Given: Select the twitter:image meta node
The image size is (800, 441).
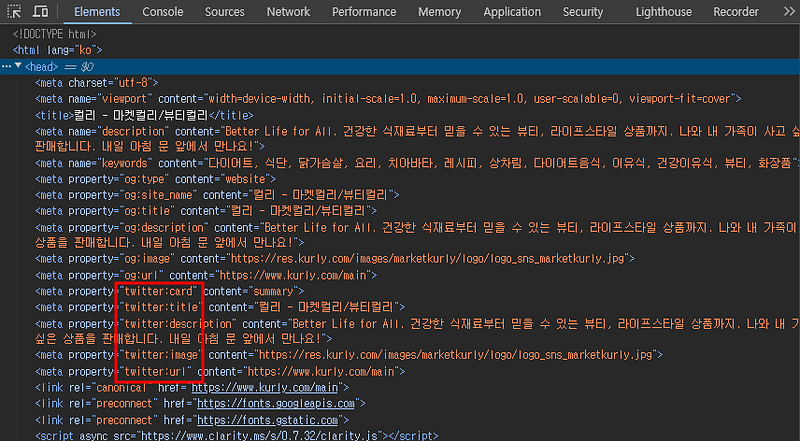Looking at the screenshot, I should [x=349, y=355].
